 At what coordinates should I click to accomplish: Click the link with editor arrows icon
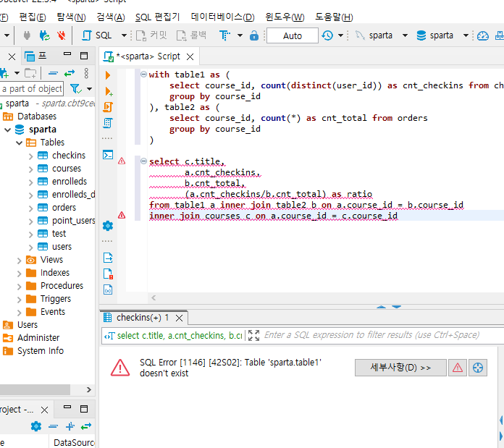coord(70,74)
